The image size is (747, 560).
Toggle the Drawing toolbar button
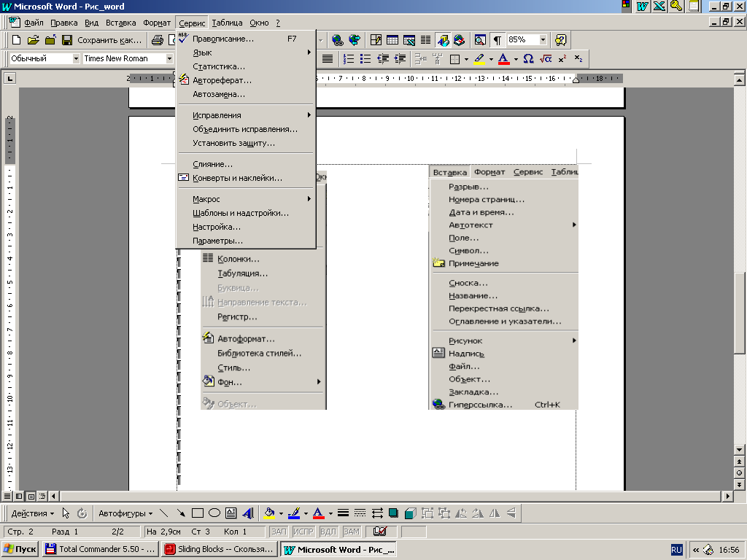click(443, 40)
